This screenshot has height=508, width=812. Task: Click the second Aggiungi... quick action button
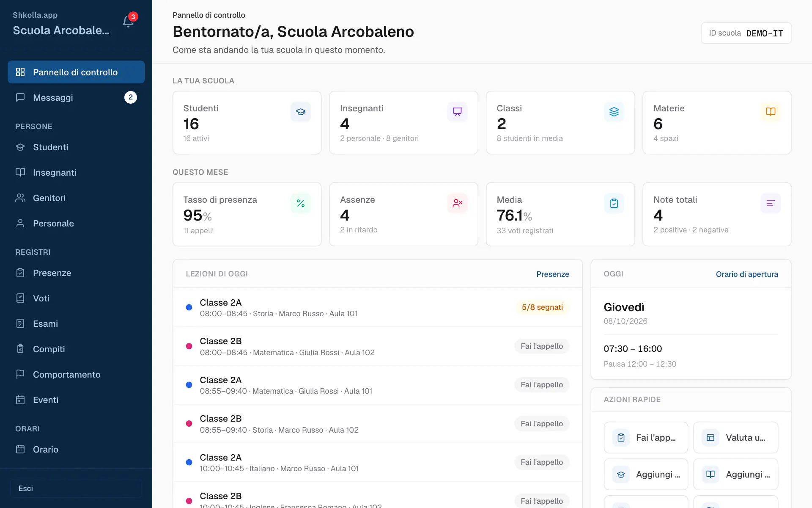click(x=735, y=475)
